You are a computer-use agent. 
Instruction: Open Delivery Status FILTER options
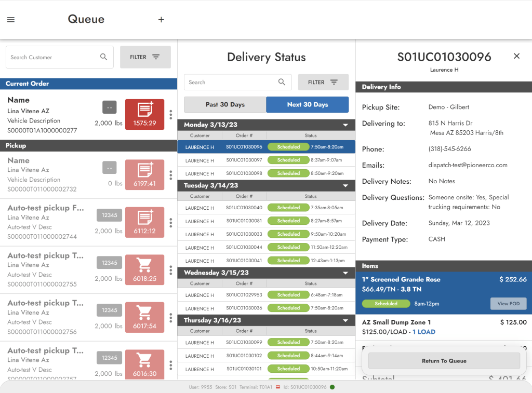point(323,82)
